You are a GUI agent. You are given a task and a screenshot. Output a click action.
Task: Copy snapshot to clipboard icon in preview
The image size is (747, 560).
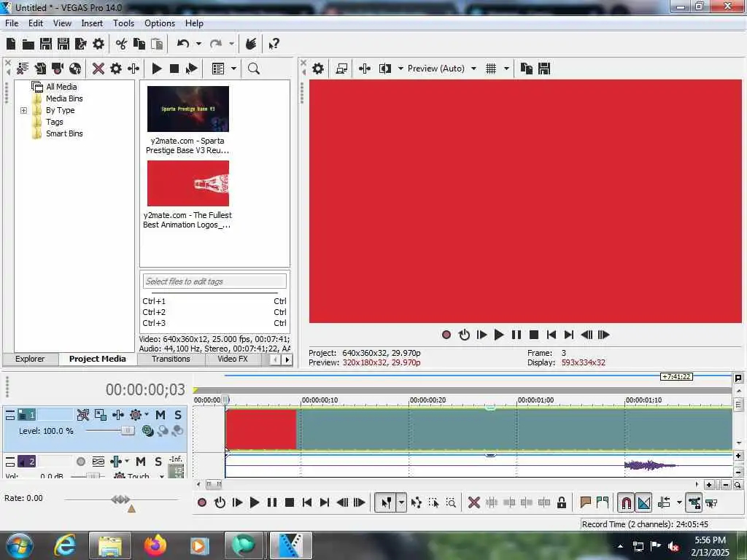pos(527,69)
